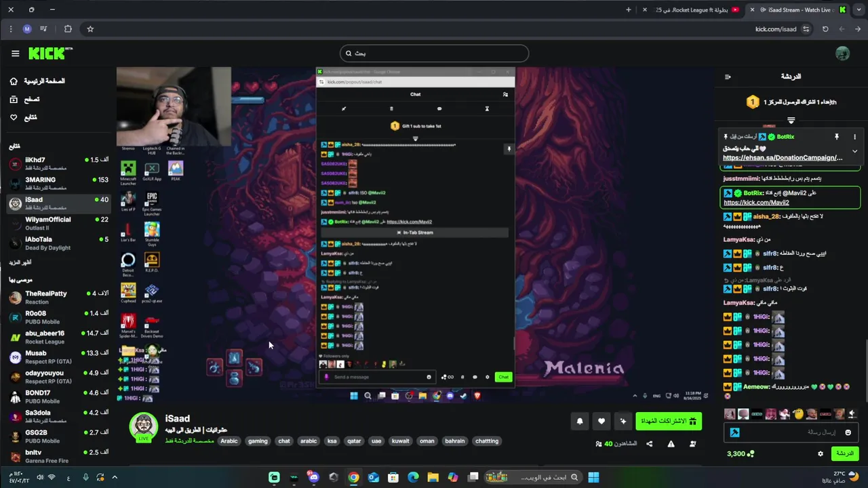
Task: Click the share icon below the stream
Action: 649,444
